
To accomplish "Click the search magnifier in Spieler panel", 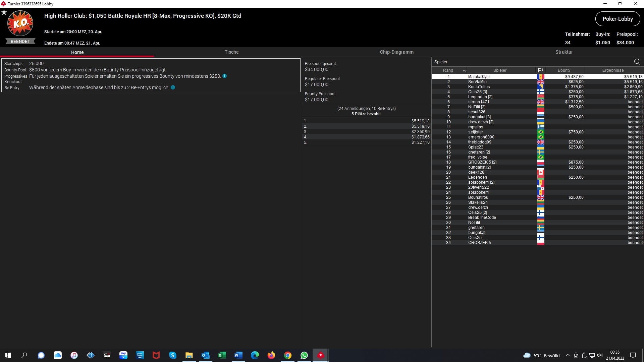I will tap(637, 62).
